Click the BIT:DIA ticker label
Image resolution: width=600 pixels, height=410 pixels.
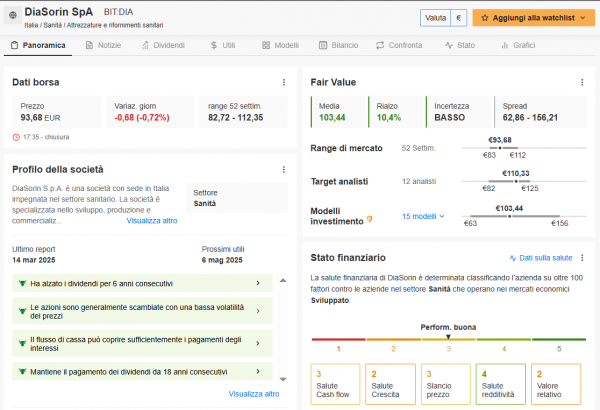(x=119, y=12)
